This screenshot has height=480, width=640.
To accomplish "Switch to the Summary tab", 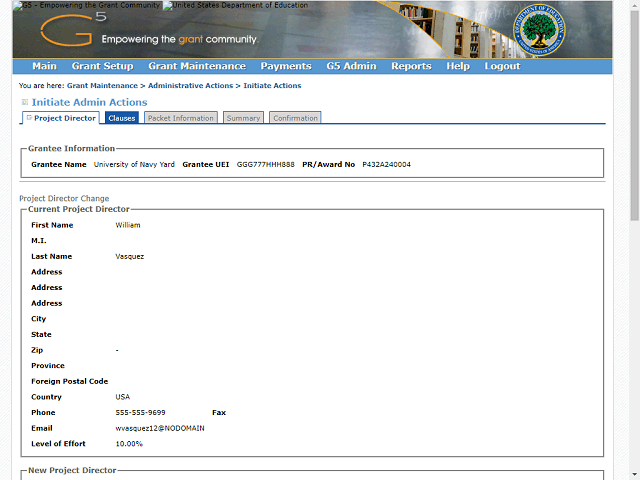I will 243,118.
